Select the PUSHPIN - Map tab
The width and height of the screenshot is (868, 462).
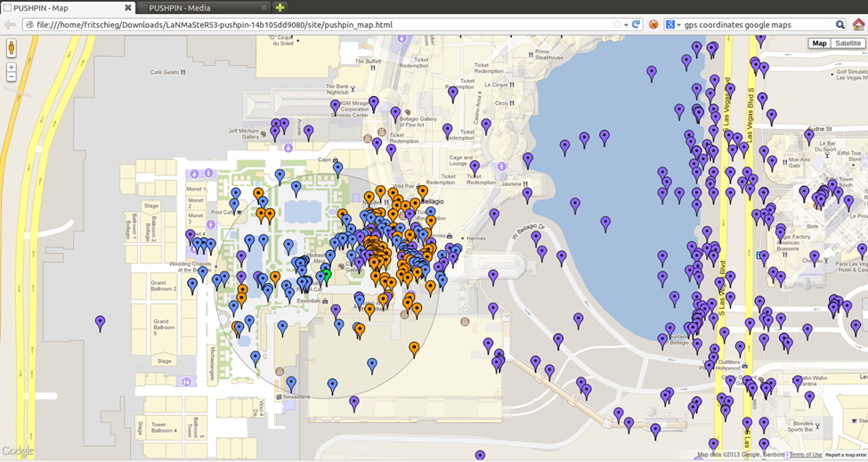(67, 8)
